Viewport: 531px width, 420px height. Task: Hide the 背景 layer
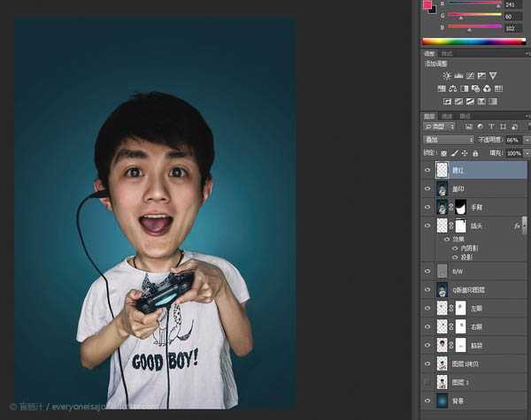(x=427, y=401)
